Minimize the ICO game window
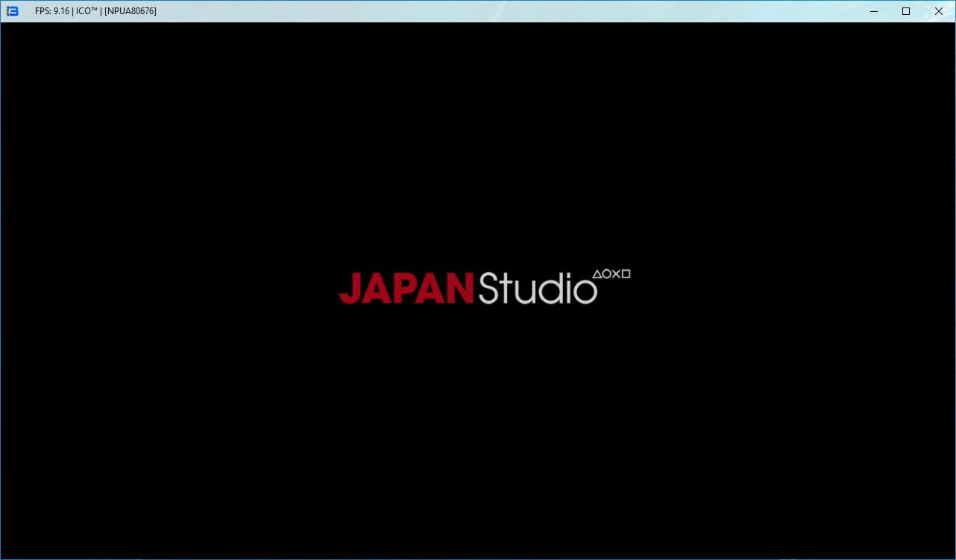Image resolution: width=956 pixels, height=560 pixels. tap(873, 11)
